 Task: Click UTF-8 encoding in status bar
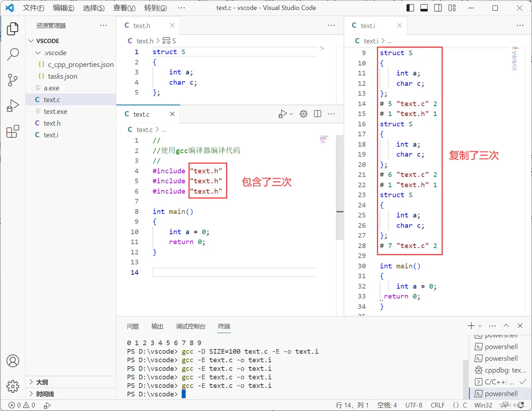[x=413, y=405]
